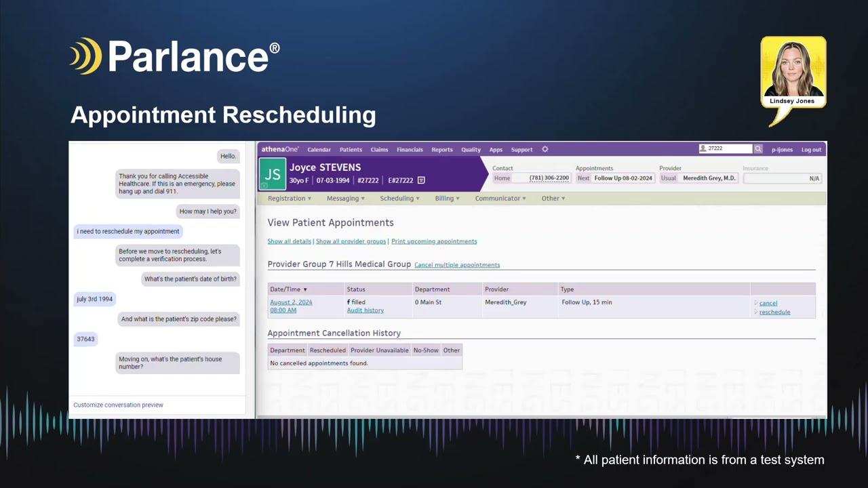868x488 pixels.
Task: Click the cancel appointment link
Action: 768,303
